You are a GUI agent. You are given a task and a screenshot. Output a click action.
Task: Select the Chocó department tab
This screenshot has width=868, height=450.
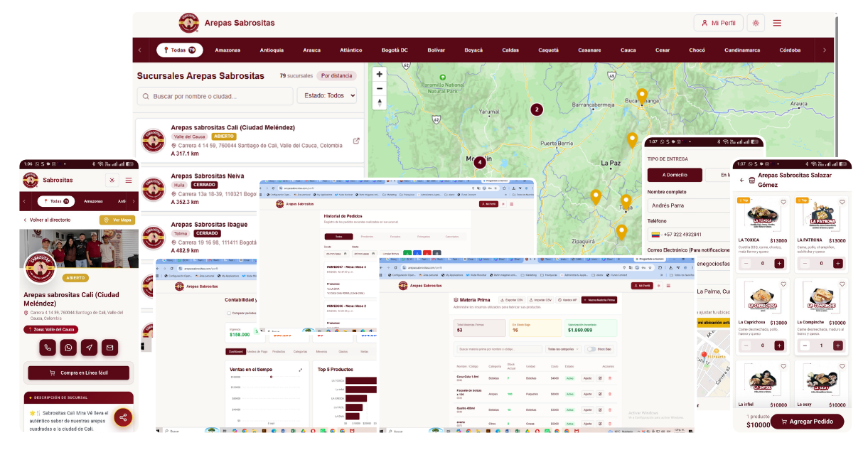[x=697, y=50]
